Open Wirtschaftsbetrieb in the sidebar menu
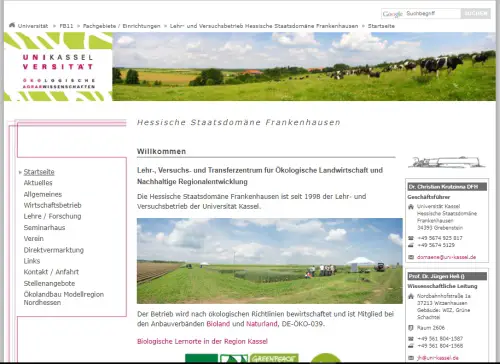 click(x=52, y=205)
